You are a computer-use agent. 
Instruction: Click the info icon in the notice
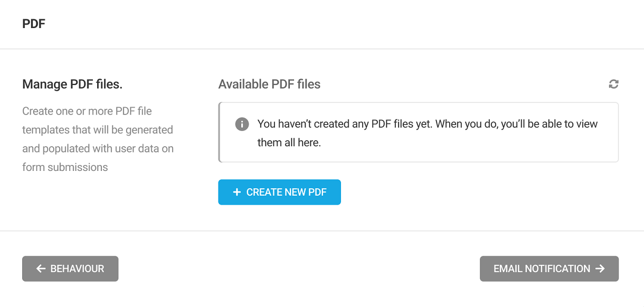pos(242,124)
